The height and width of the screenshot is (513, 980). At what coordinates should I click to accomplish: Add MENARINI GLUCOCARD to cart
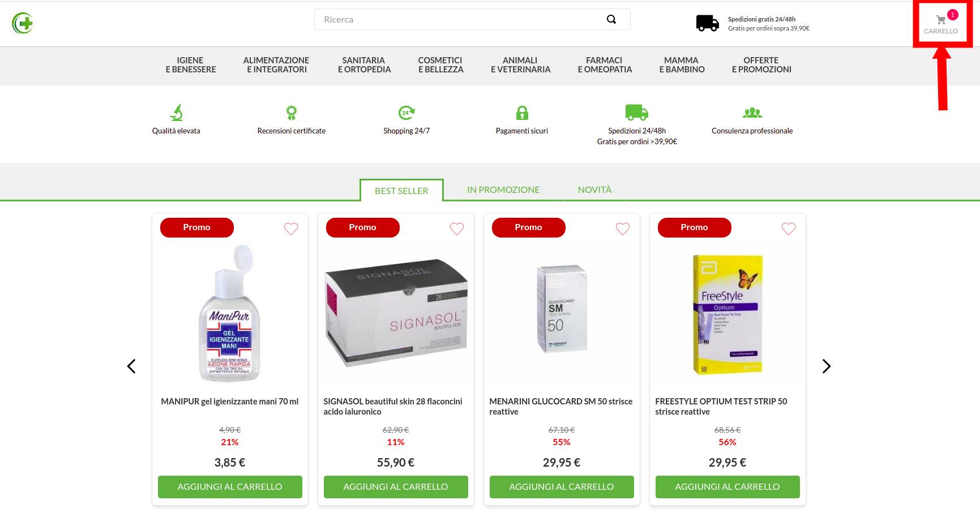(x=562, y=487)
